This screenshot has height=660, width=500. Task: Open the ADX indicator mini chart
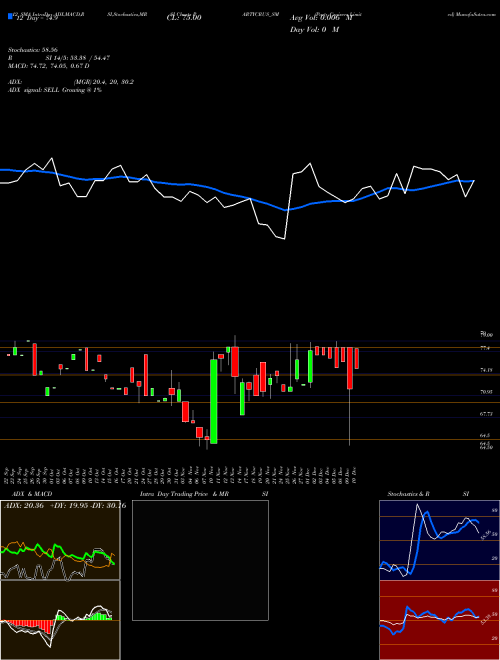[60, 540]
